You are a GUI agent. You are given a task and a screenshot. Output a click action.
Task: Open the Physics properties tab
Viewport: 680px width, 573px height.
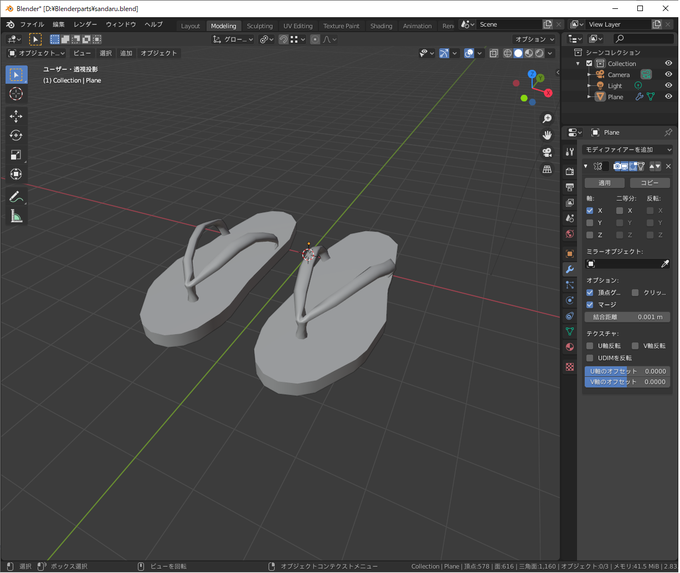coord(570,300)
